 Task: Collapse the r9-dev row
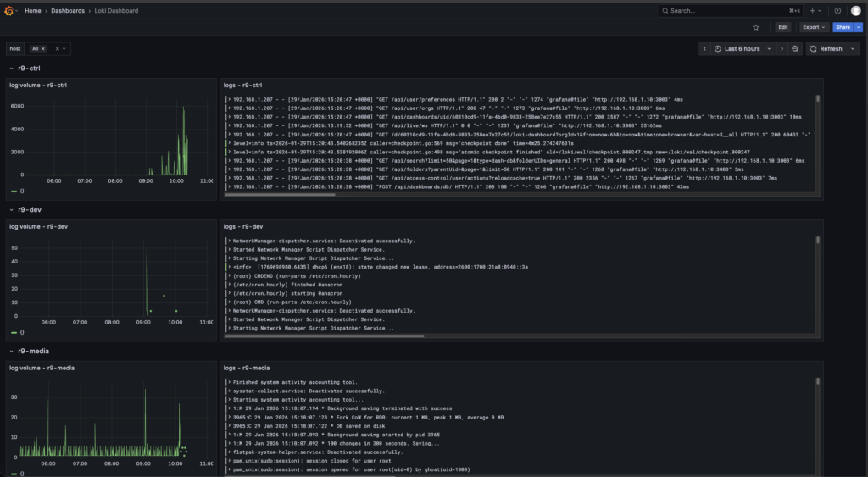pyautogui.click(x=11, y=209)
